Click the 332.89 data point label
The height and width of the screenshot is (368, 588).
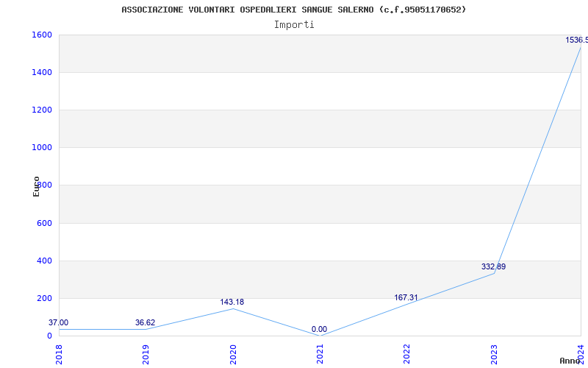click(x=493, y=266)
